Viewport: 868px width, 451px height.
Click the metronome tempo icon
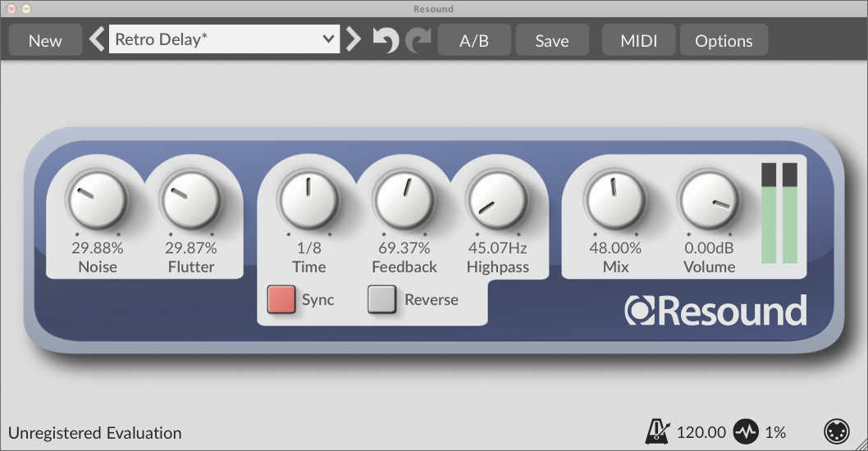(x=657, y=431)
